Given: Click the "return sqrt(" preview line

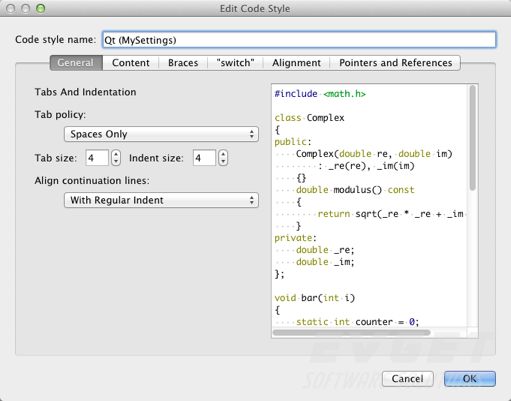Looking at the screenshot, I should (x=390, y=214).
